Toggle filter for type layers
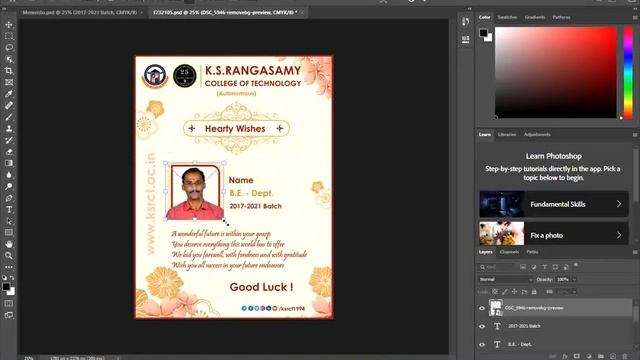Screen dimensions: 640x360 point(544,267)
